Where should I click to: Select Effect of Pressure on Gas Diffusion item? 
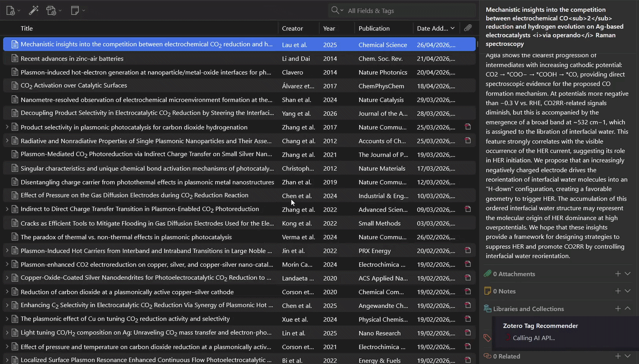coord(239,196)
